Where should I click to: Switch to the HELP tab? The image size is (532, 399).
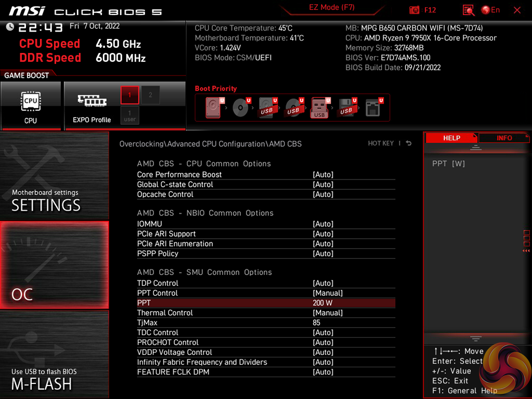pyautogui.click(x=451, y=138)
